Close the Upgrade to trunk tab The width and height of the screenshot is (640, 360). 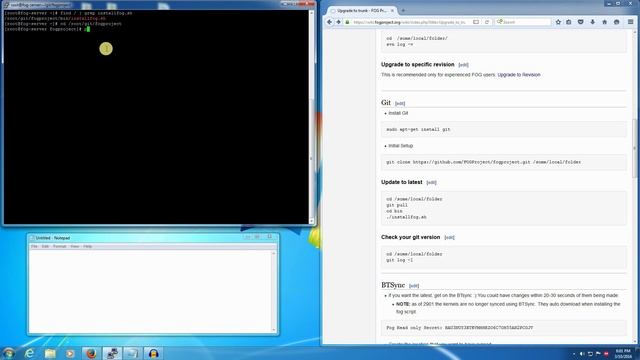coord(392,11)
